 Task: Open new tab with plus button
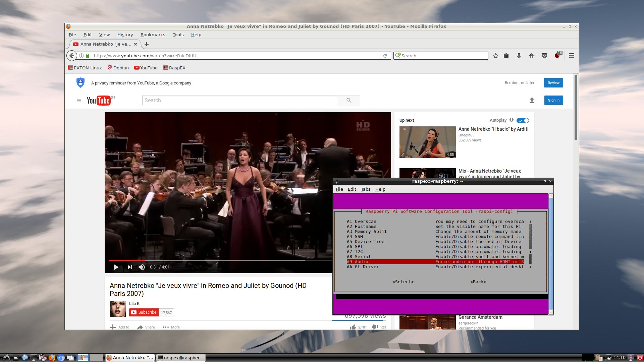point(147,44)
